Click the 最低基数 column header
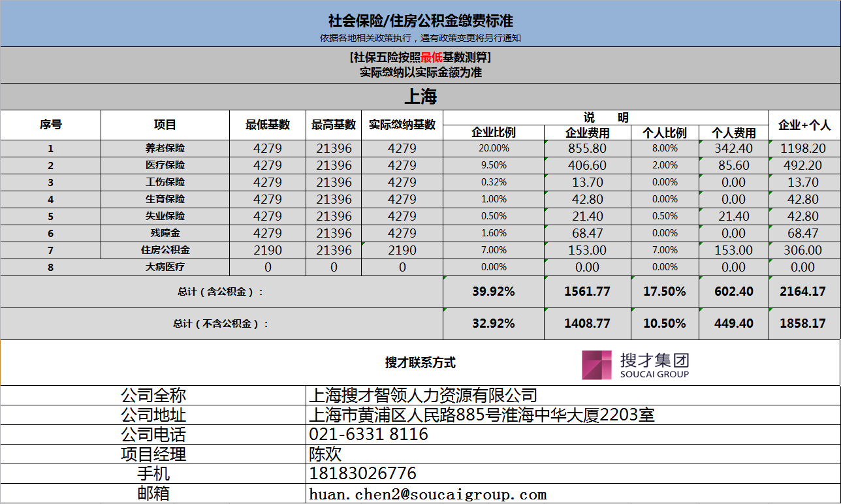 tap(268, 125)
